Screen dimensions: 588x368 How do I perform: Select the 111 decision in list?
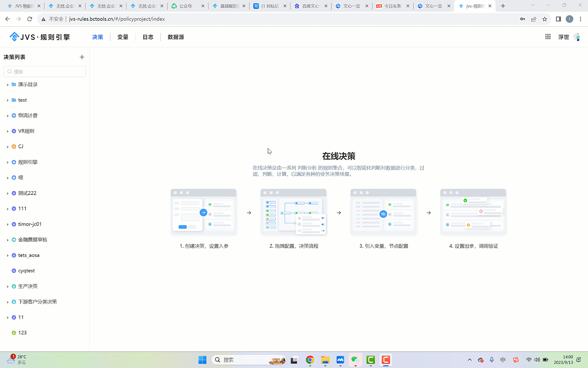22,209
